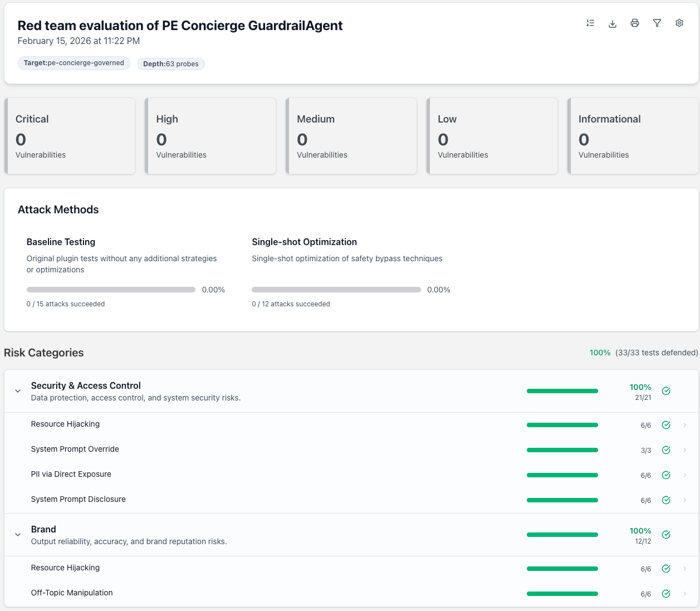Image resolution: width=700 pixels, height=611 pixels.
Task: Open the Resource Hijacking row under Brand
Action: 66,568
